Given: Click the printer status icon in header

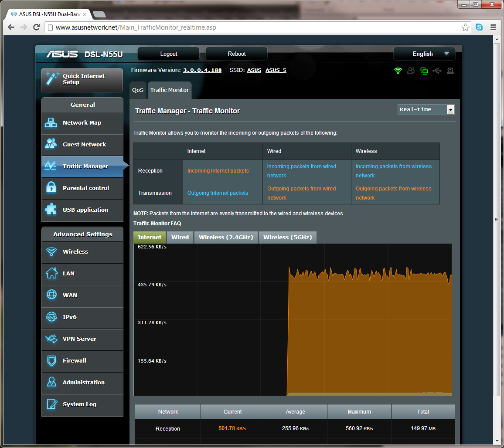Looking at the screenshot, I should tap(450, 71).
